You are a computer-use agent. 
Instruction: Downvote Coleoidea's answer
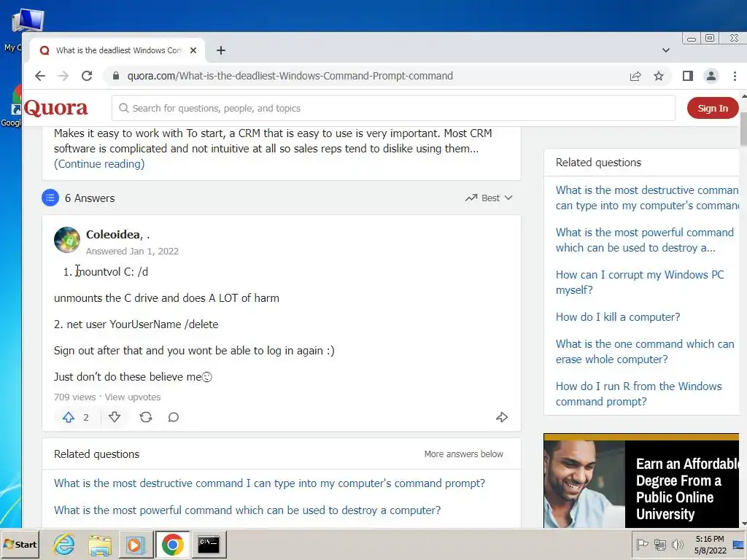pos(115,418)
